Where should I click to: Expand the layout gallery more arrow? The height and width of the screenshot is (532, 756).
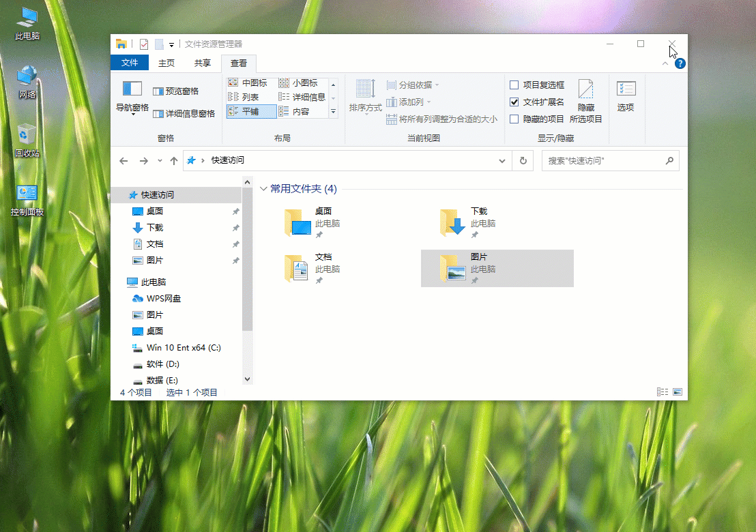[334, 111]
